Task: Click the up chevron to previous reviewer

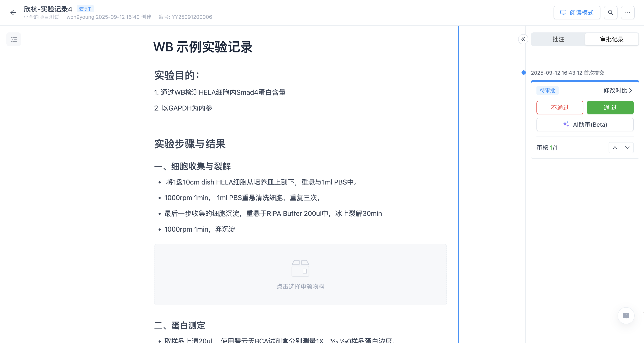Action: coord(615,147)
